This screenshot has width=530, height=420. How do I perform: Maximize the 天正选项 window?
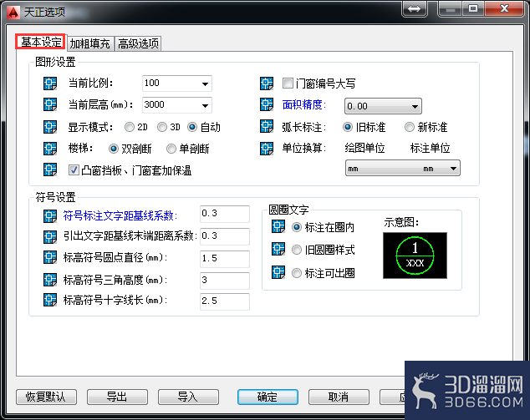click(473, 9)
